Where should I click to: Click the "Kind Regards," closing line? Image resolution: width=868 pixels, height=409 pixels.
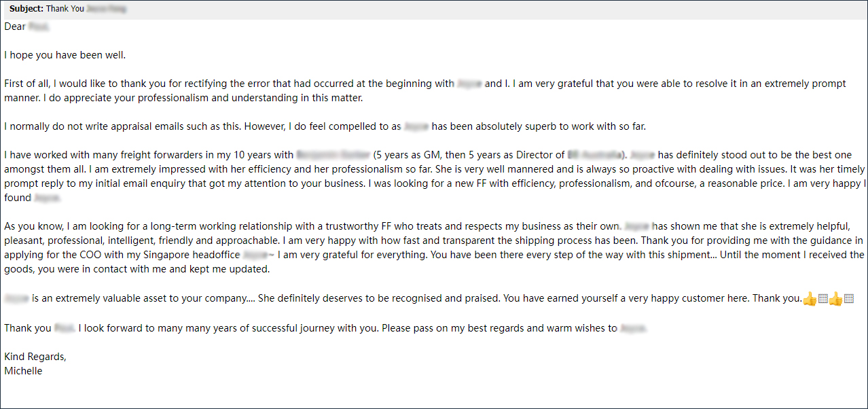pos(35,357)
